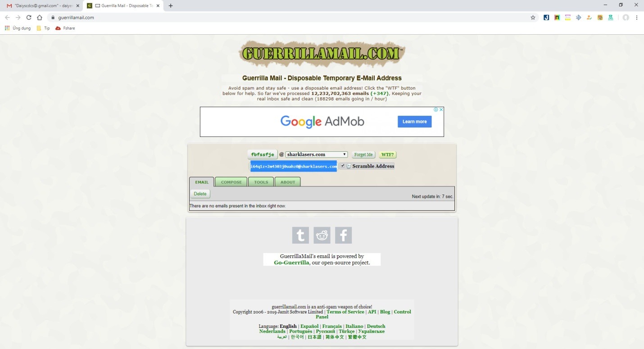644x349 pixels.
Task: Open a new browser tab
Action: (171, 6)
